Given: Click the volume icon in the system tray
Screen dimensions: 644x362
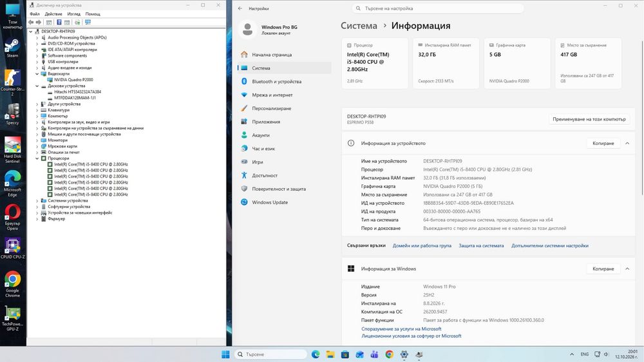Looking at the screenshot, I should click(x=606, y=354).
